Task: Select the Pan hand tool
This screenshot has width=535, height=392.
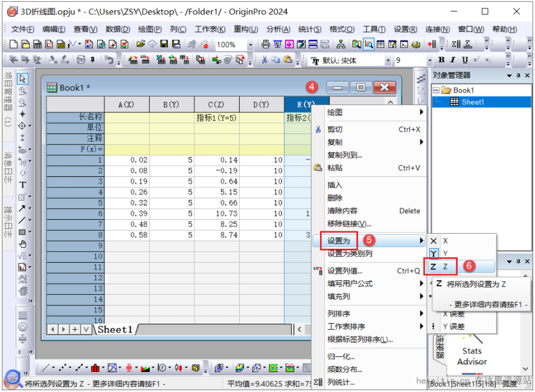Action: point(22,244)
